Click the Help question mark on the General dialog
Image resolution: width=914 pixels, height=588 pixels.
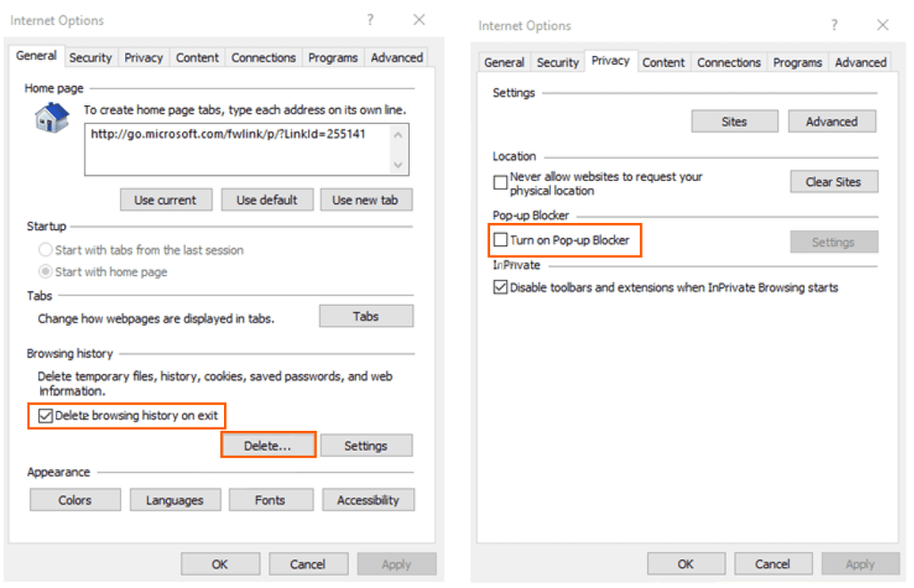[370, 20]
